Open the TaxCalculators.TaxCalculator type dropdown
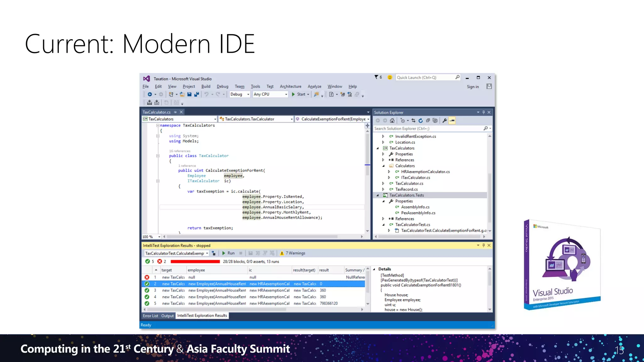Screen dimensions: 644x362 pos(256,119)
